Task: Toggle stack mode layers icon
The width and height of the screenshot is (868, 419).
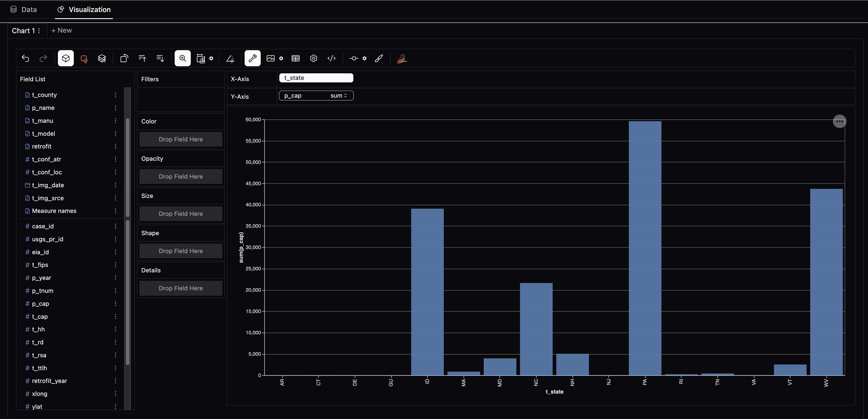Action: click(x=102, y=58)
